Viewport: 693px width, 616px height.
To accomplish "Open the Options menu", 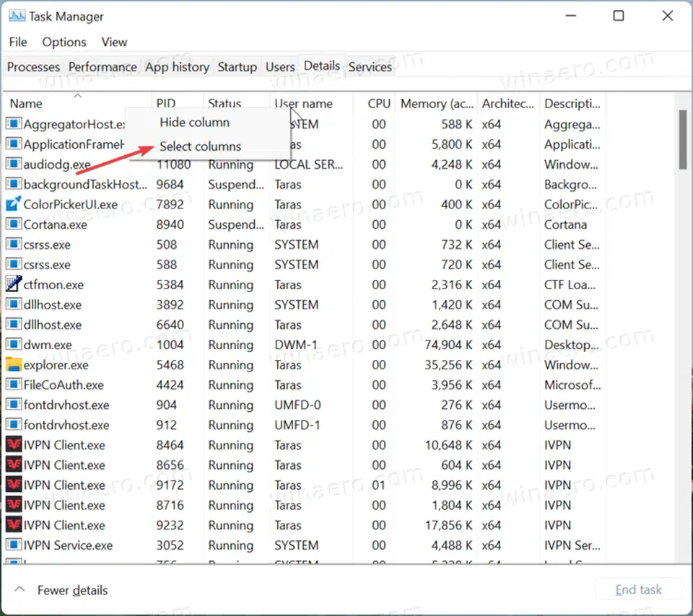I will 64,42.
